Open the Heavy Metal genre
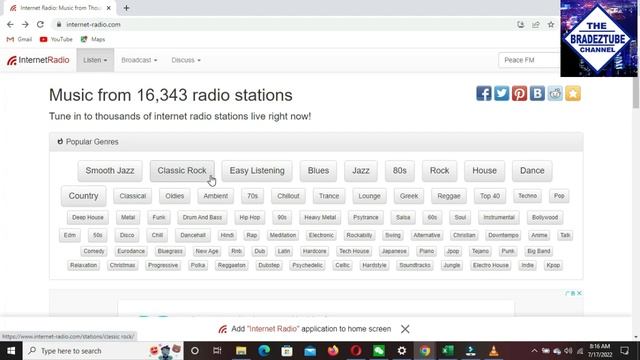 (x=320, y=218)
